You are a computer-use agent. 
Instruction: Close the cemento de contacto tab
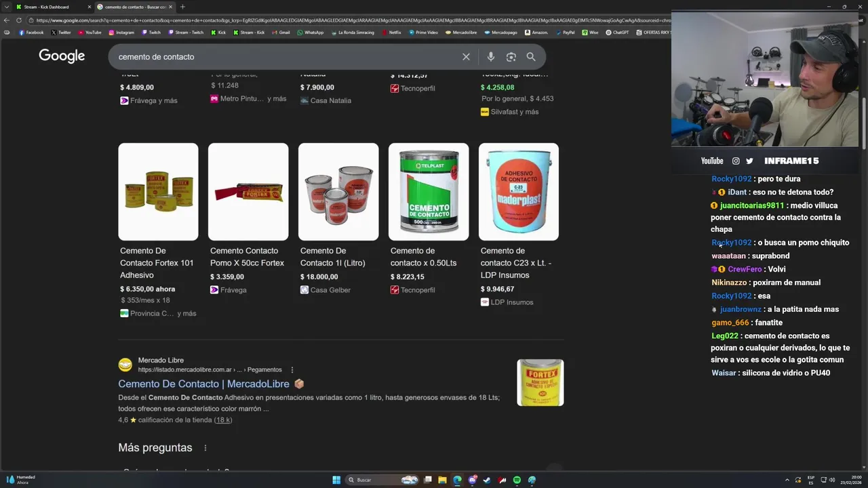(x=170, y=7)
